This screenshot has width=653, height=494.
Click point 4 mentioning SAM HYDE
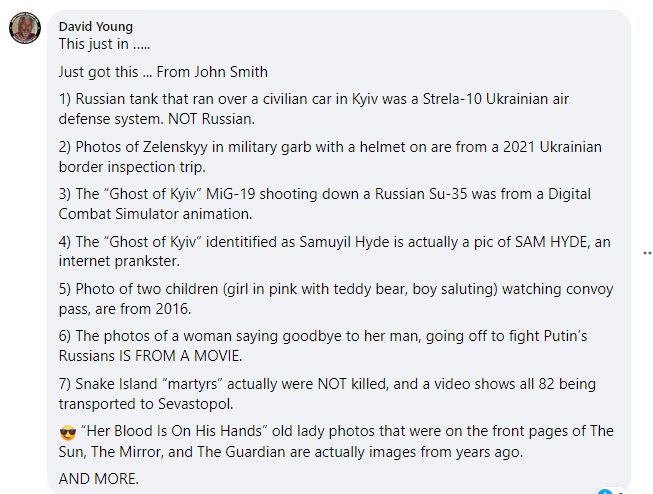pos(334,252)
